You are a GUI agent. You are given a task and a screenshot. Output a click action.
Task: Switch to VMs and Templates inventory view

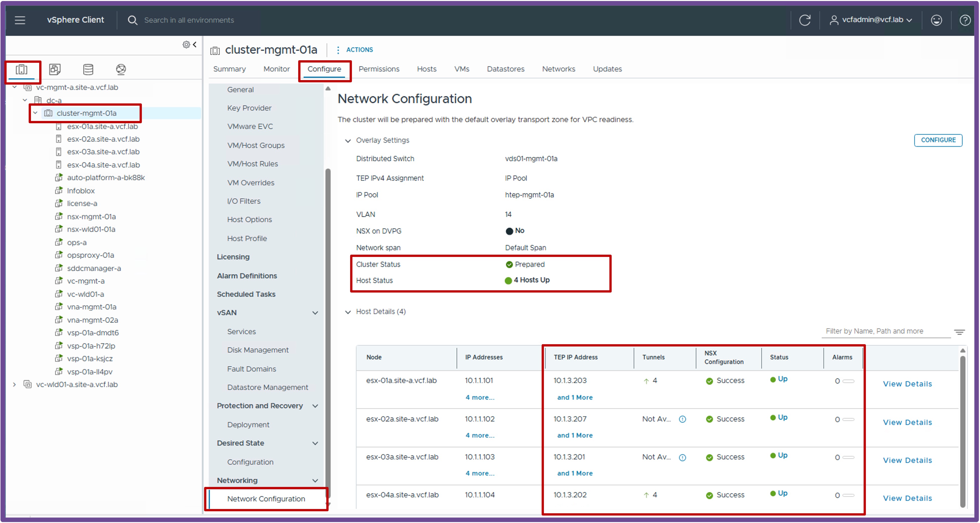pyautogui.click(x=55, y=69)
